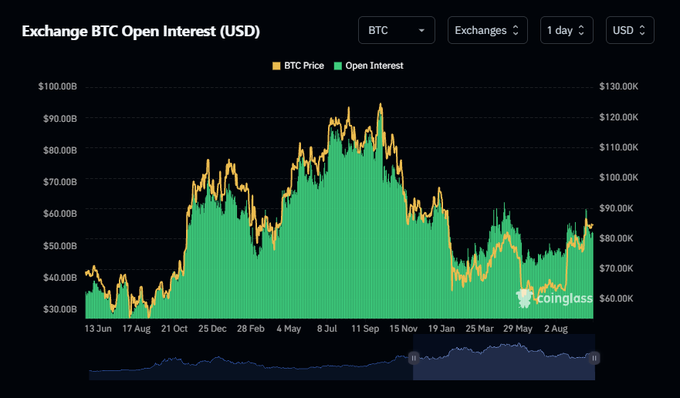Click the 19 Jan date label

[x=441, y=329]
